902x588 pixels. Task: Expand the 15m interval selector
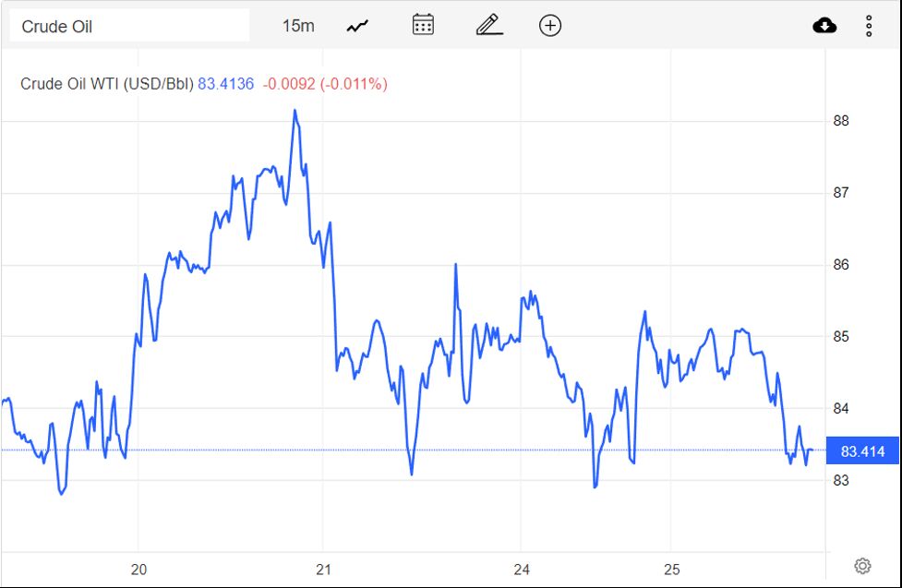(298, 26)
